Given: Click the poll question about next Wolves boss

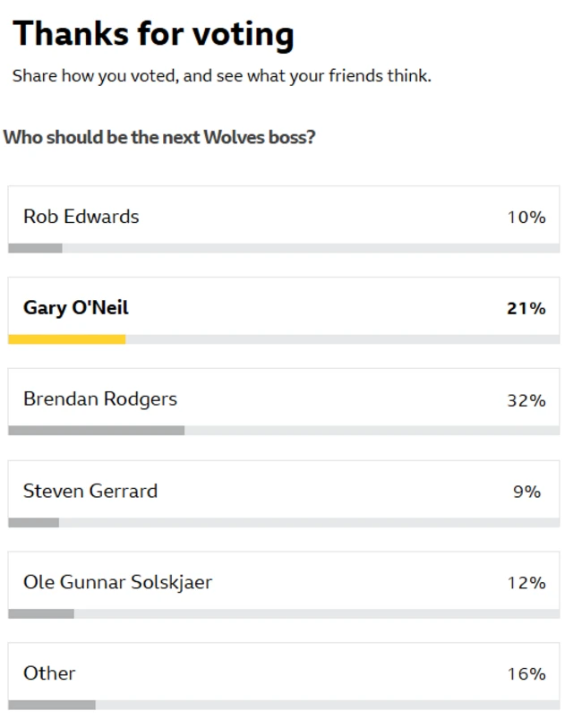Looking at the screenshot, I should [162, 138].
